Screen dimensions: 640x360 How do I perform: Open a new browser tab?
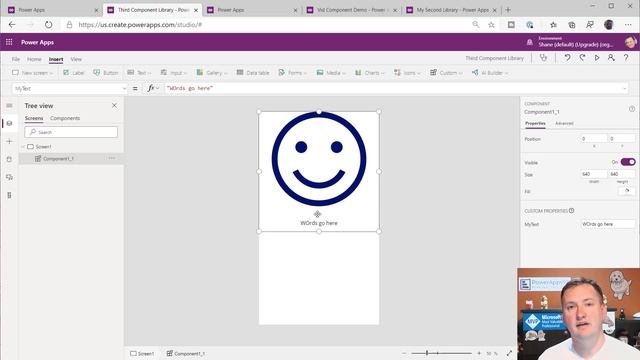(x=508, y=10)
